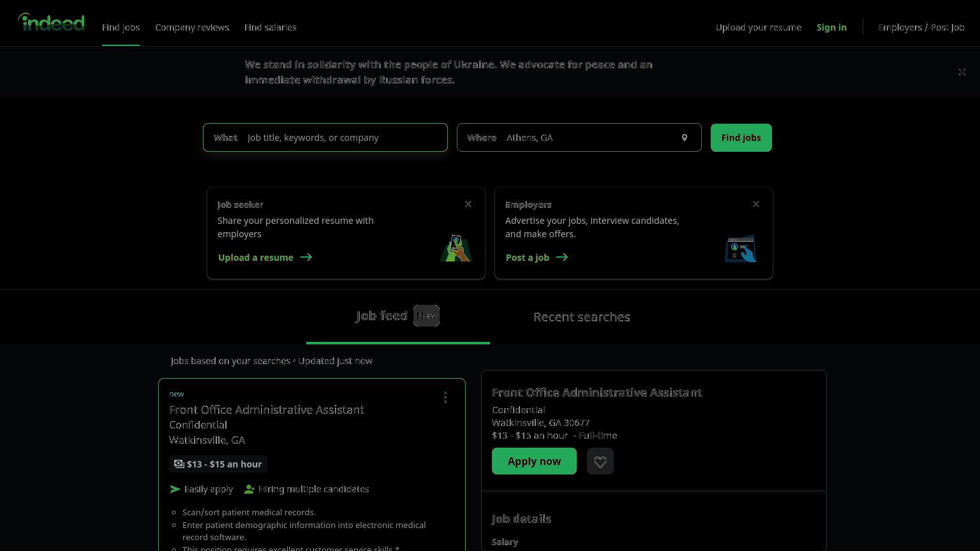Close the Employers card
This screenshot has height=551, width=980.
pos(756,204)
